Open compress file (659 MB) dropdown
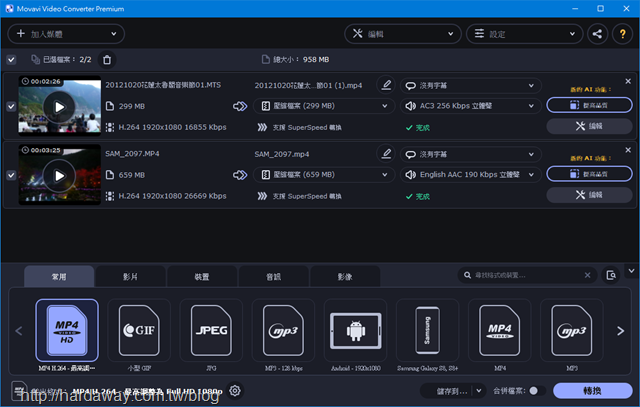The image size is (640, 407). click(324, 175)
